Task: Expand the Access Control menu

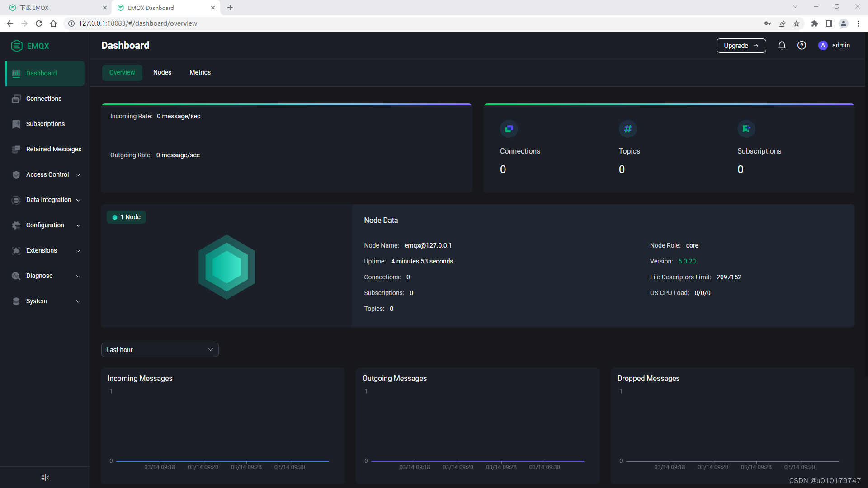Action: pyautogui.click(x=47, y=174)
